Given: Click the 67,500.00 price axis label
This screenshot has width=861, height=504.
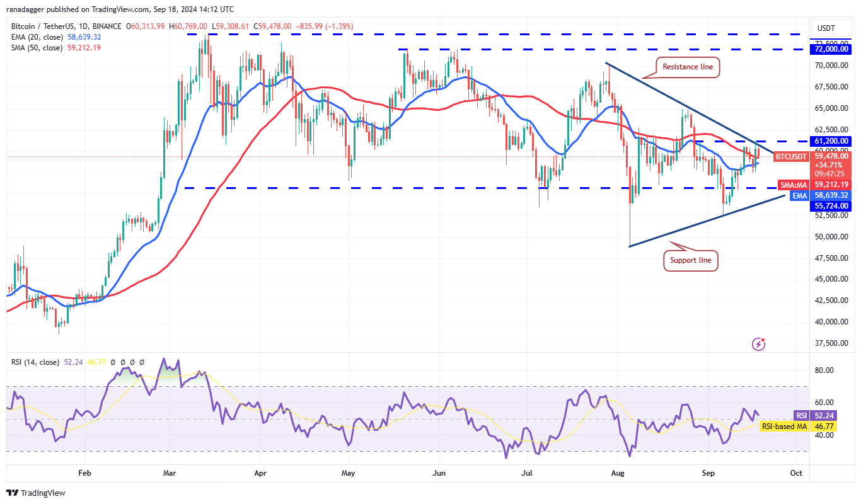Looking at the screenshot, I should 831,87.
